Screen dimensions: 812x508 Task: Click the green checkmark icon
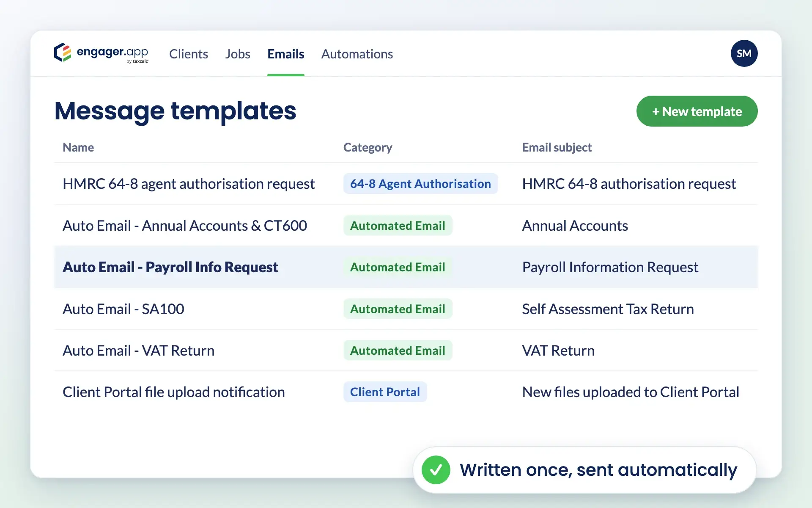click(436, 470)
